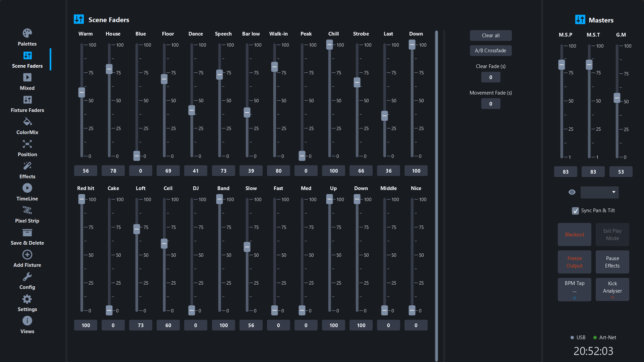
Task: Click the Slow fader value box 56
Action: coord(251,325)
